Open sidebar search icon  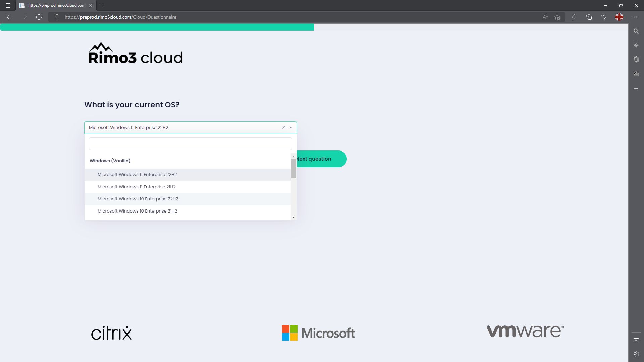tap(636, 31)
